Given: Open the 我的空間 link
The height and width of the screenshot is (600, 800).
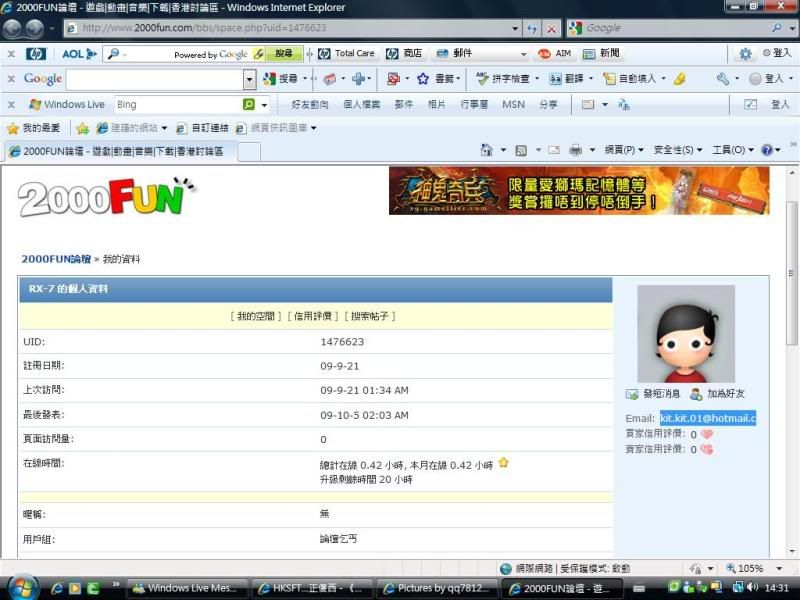Looking at the screenshot, I should click(x=257, y=316).
